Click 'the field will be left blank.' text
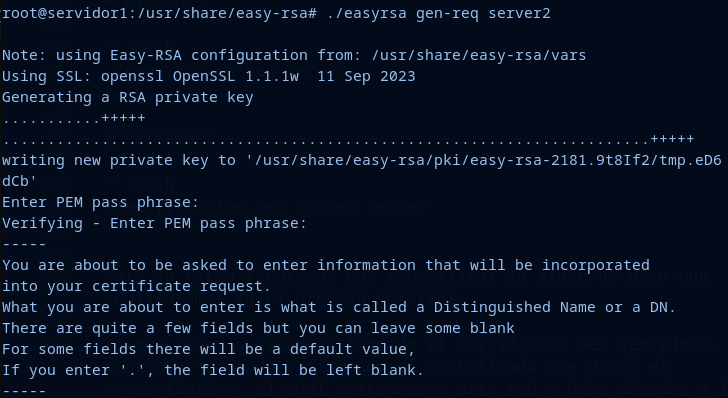 point(294,370)
